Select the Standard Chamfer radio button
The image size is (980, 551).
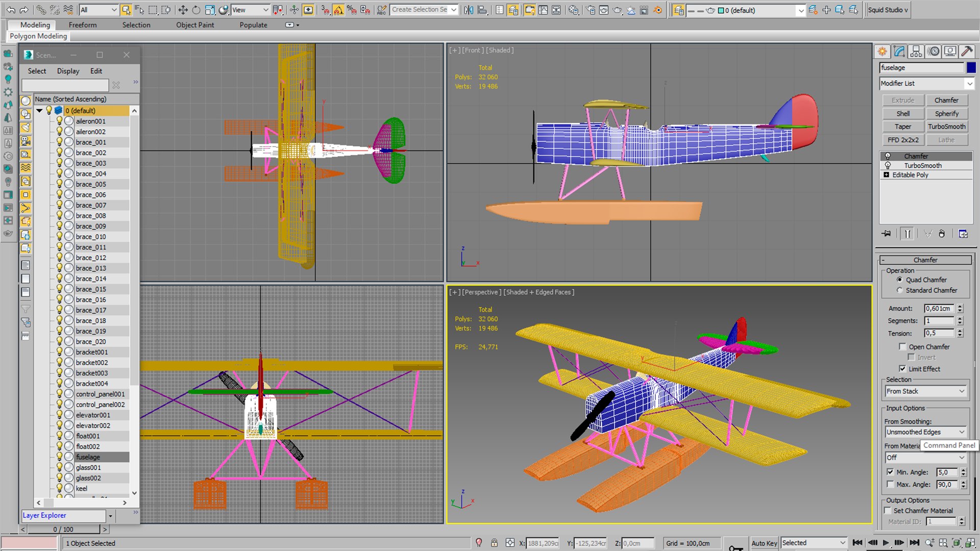(899, 290)
